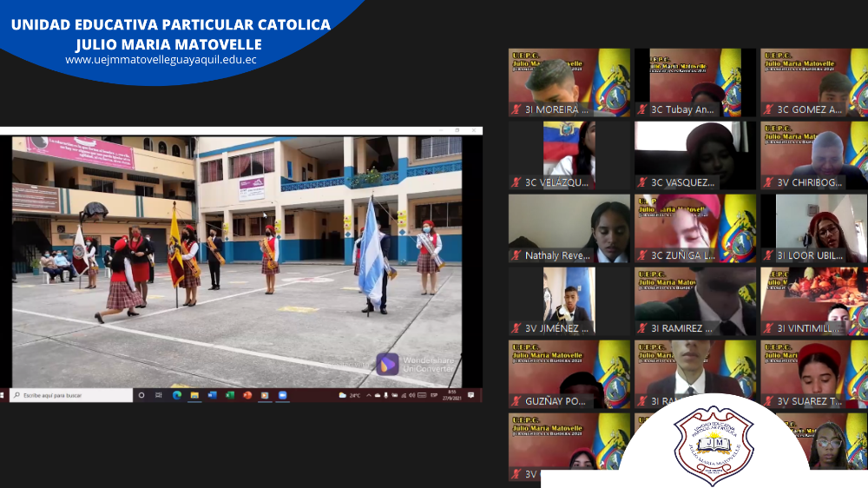Click muted mic icon on 3C GOMEZ tile
The width and height of the screenshot is (868, 488).
coord(768,109)
